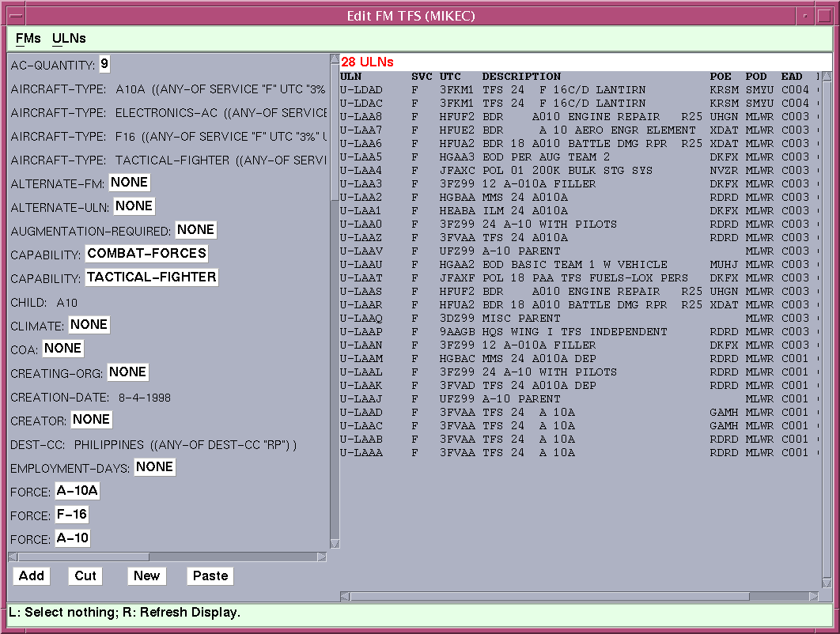Select ULN row U-LAA4 in the list
840x634 pixels.
pos(361,171)
